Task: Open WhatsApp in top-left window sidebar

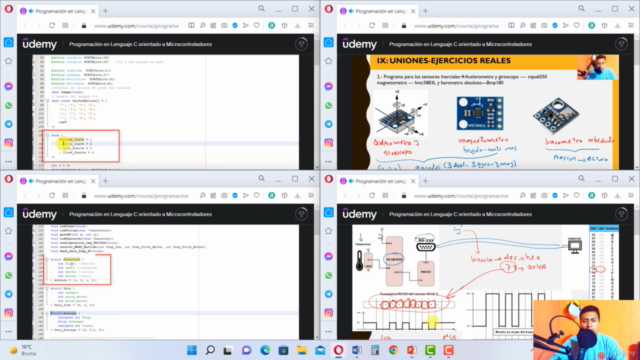Action: tap(9, 105)
